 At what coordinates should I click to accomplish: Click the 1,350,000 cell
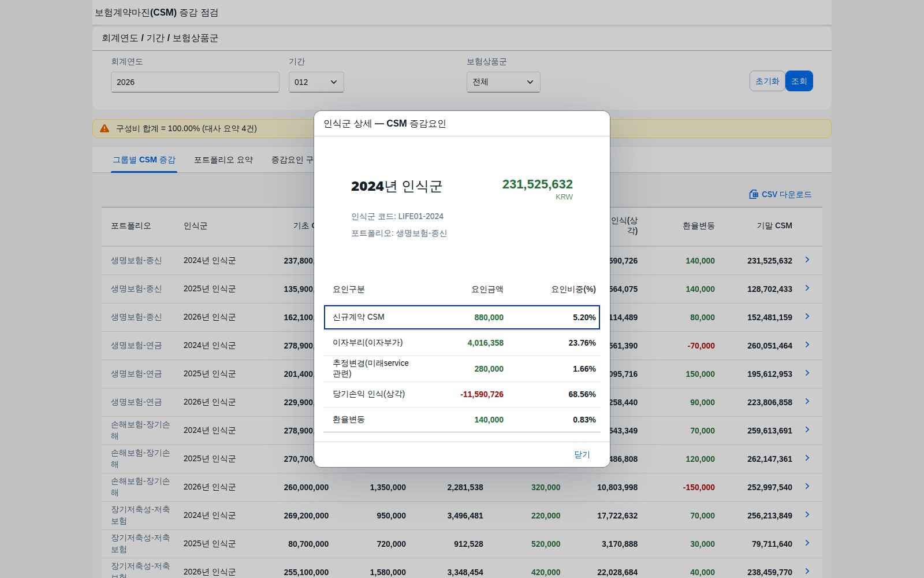pos(388,487)
